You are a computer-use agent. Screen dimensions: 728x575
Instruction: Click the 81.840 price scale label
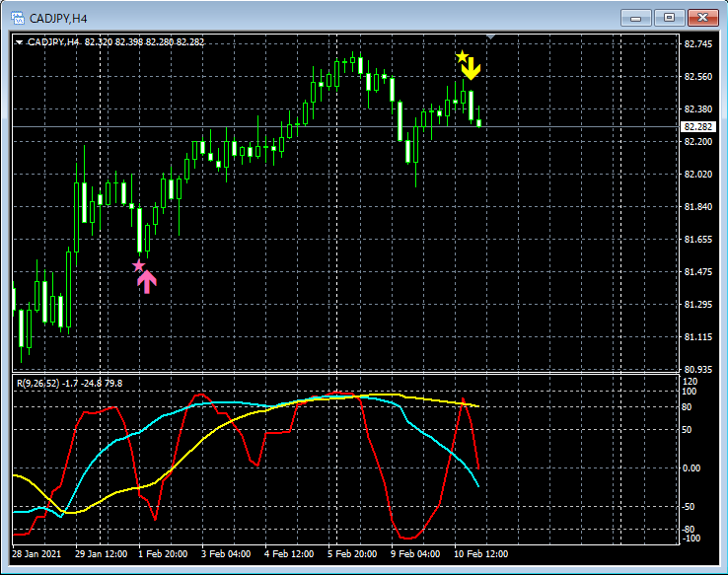point(697,206)
